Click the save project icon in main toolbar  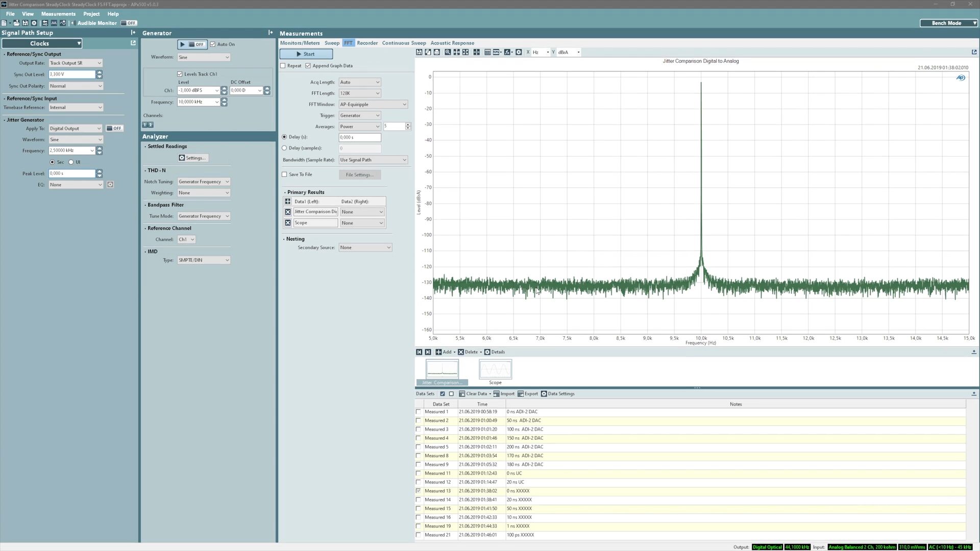(25, 23)
